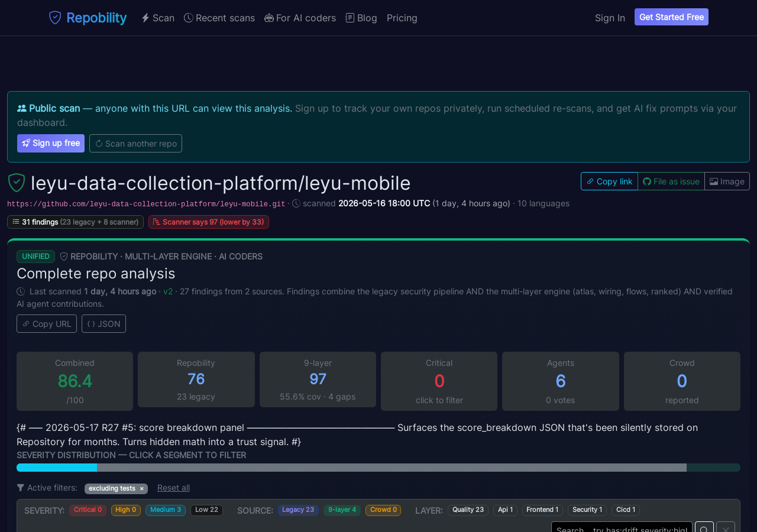Click Scan another repo

135,143
